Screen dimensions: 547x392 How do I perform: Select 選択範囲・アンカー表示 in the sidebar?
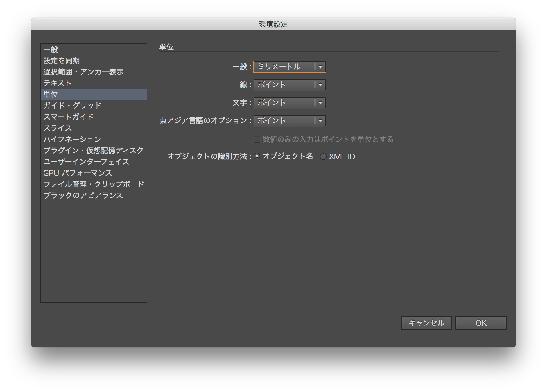83,72
